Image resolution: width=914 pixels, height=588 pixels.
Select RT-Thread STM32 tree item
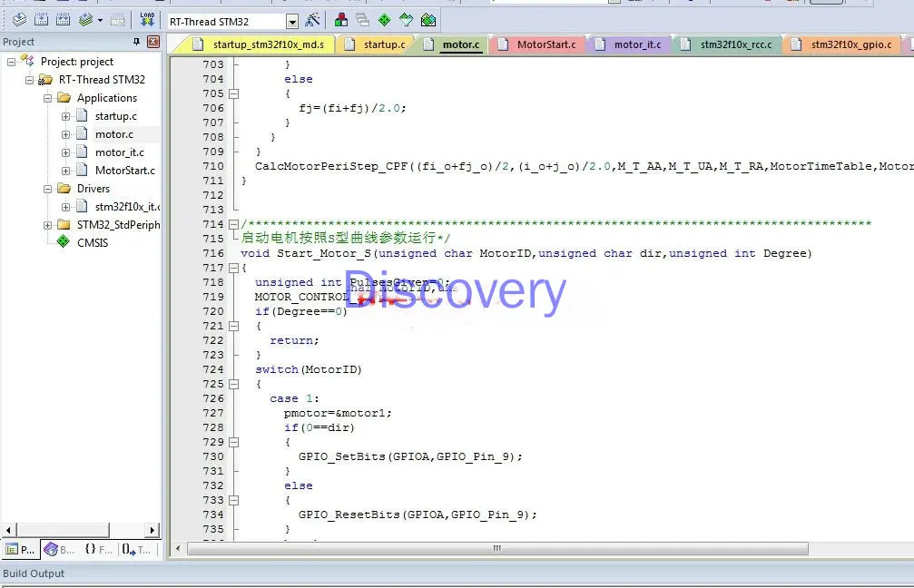pos(102,80)
